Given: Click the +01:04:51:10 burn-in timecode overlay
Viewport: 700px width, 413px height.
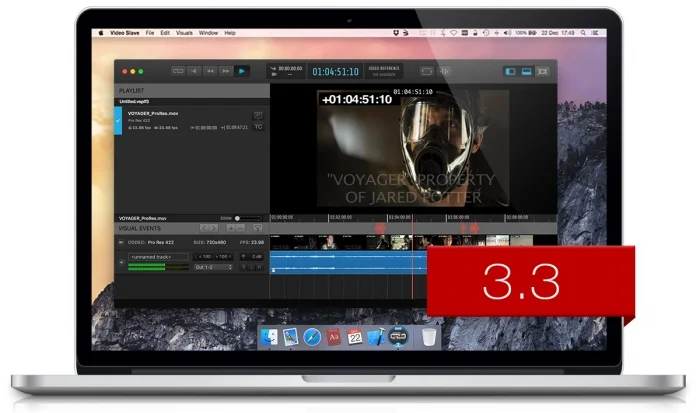Looking at the screenshot, I should 357,99.
